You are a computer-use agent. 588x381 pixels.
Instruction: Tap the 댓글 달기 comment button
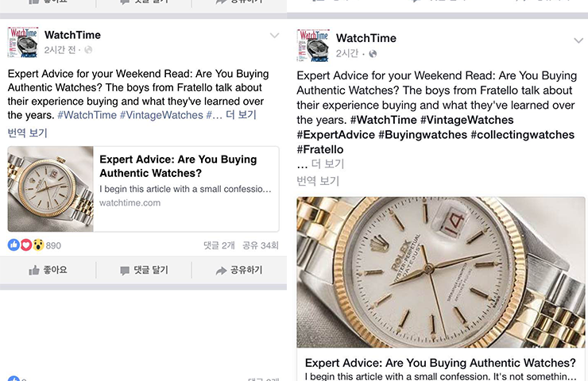[144, 270]
